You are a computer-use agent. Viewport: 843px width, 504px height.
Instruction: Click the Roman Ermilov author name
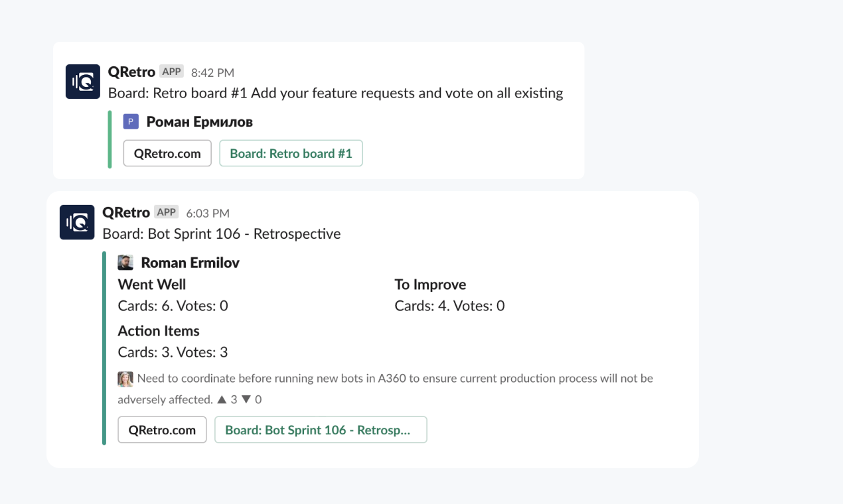click(x=191, y=263)
